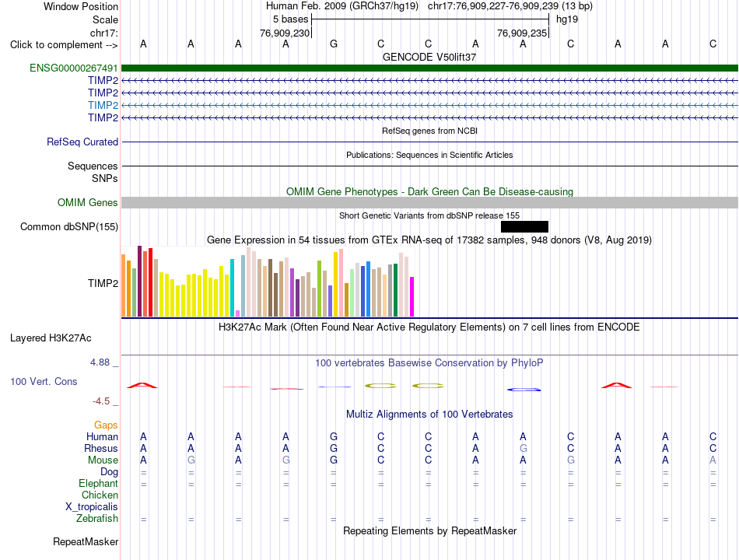Image resolution: width=739 pixels, height=560 pixels.
Task: Click the blue PhyloP conservation logo letter
Action: [x=524, y=390]
